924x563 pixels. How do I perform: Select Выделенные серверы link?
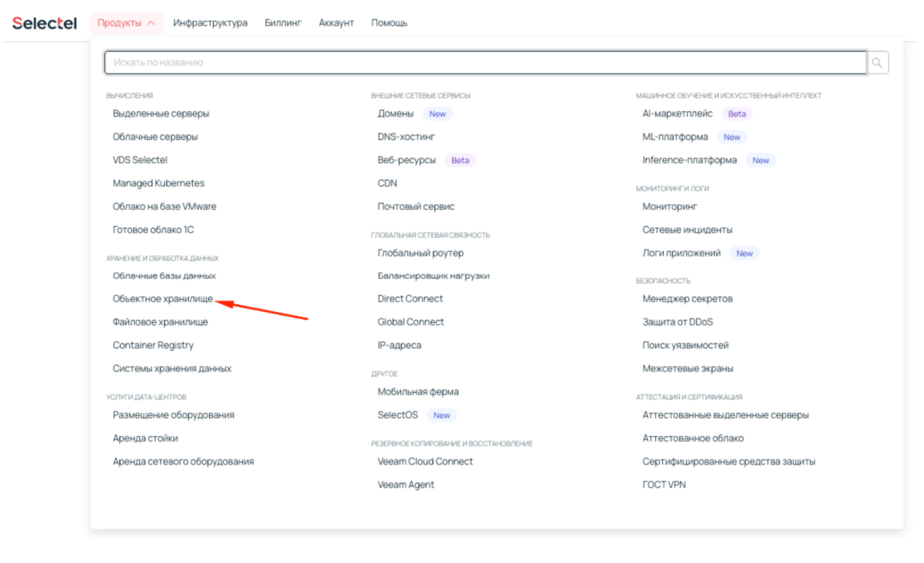[x=161, y=113]
